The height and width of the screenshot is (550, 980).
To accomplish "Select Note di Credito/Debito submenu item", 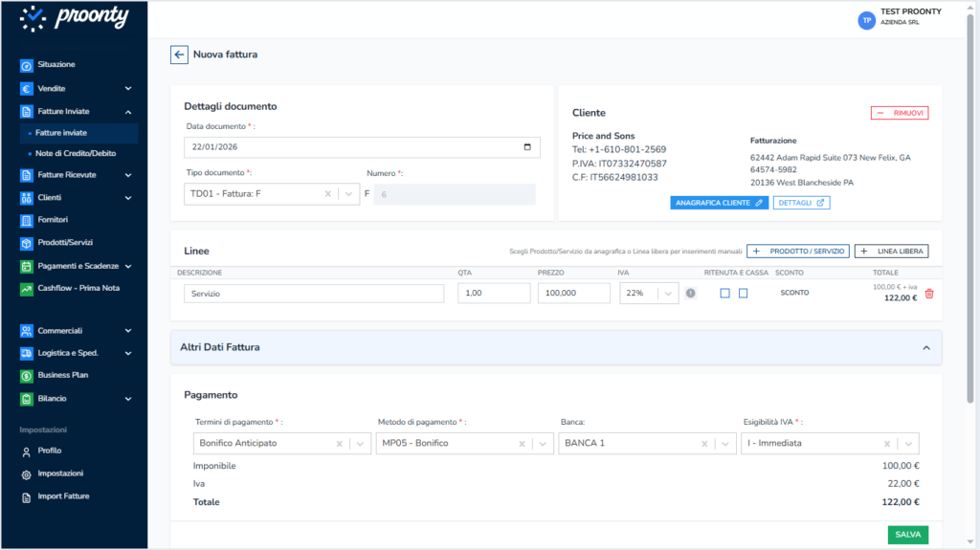I will (x=76, y=153).
